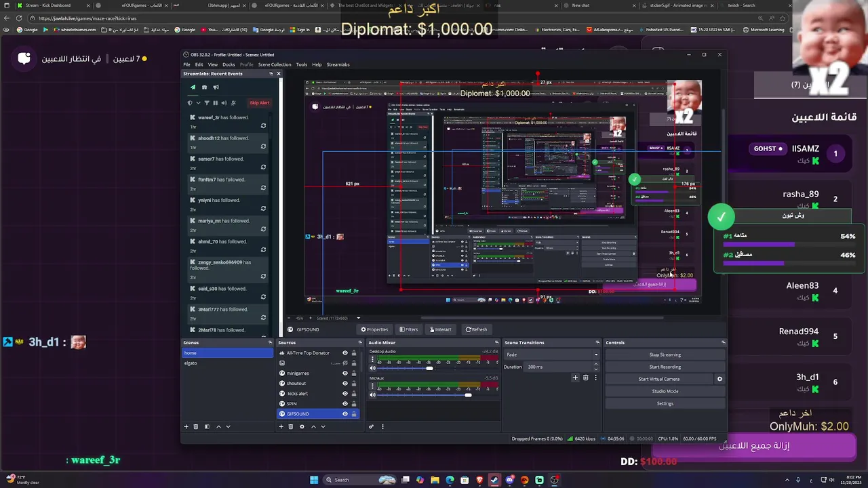Move selected source up in the list

[x=313, y=426]
